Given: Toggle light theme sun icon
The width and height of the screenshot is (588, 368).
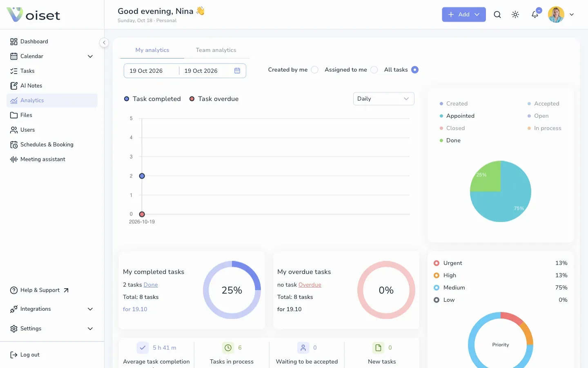Looking at the screenshot, I should (x=515, y=15).
